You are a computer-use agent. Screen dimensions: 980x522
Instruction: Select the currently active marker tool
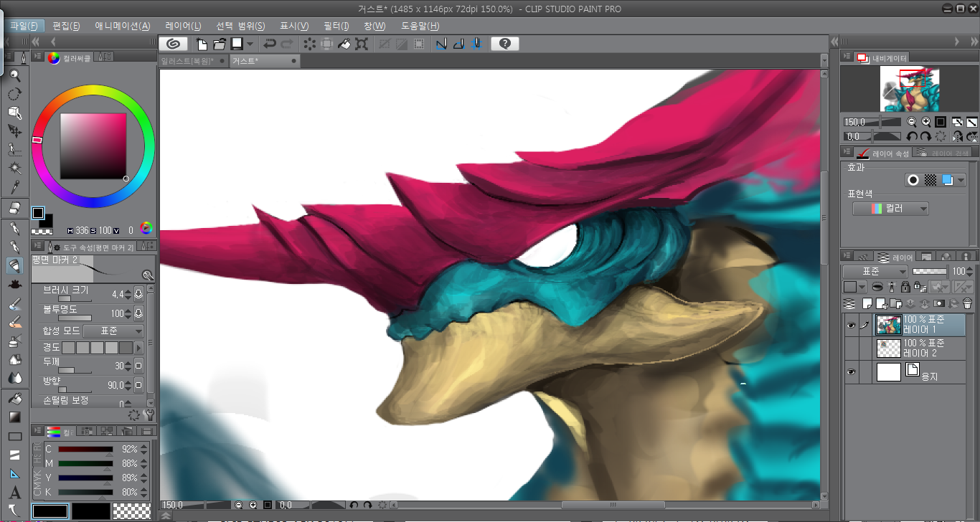click(15, 266)
